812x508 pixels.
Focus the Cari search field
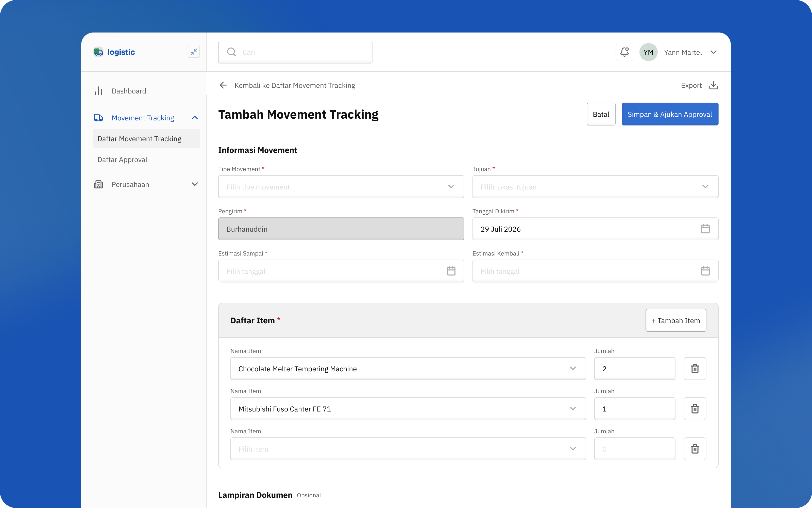click(295, 52)
